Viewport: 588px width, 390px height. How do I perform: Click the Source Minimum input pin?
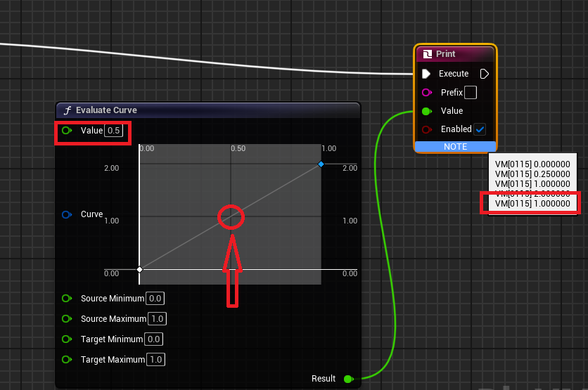pos(67,298)
